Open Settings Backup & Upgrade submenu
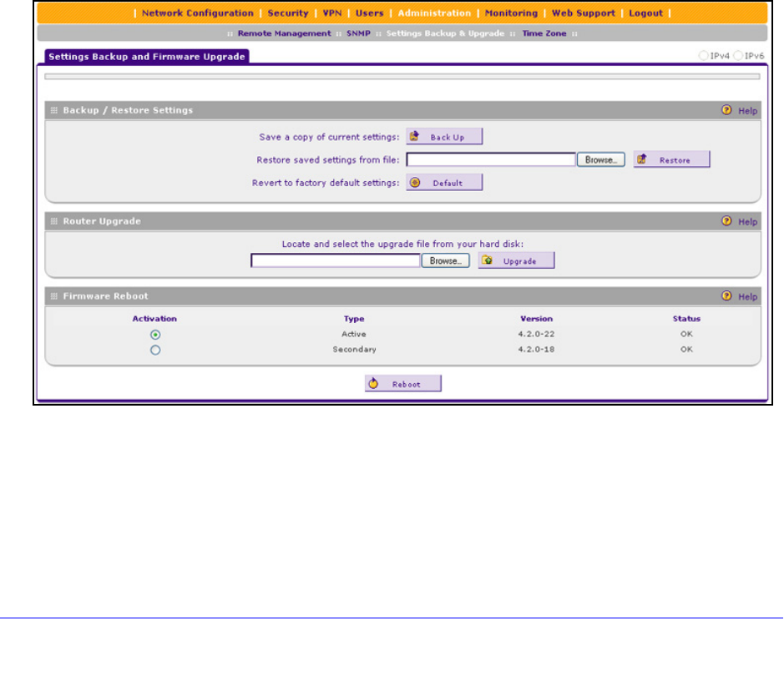Screen dimensions: 784x676 [445, 33]
